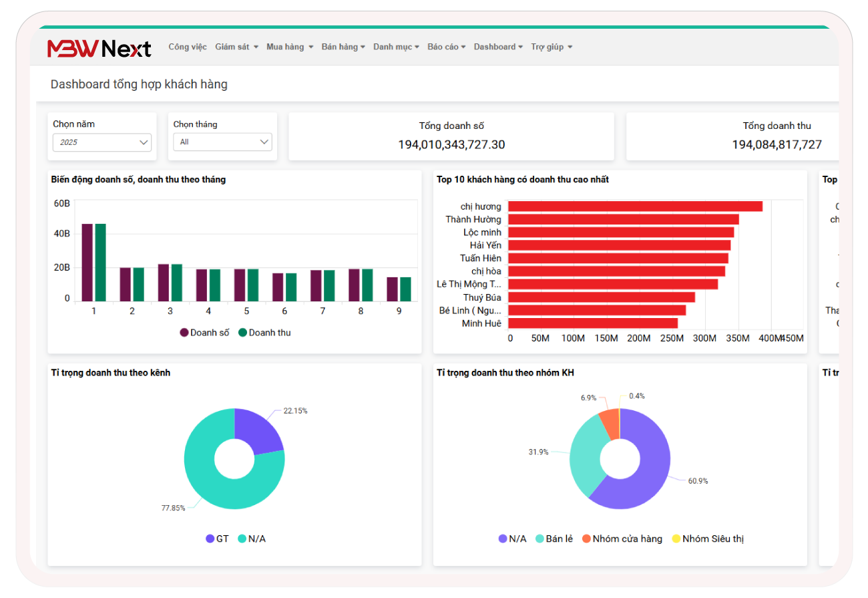Toggle the Doanh số legend item
The height and width of the screenshot is (598, 868).
pos(204,333)
